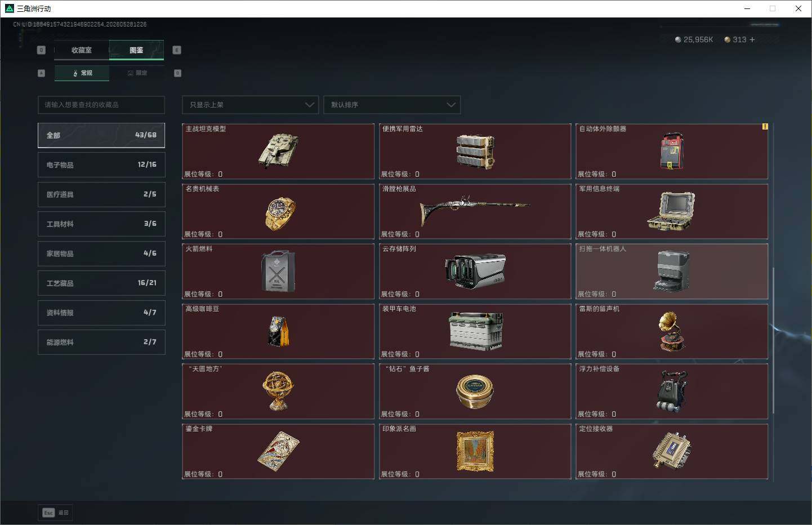Click the Esc 返回 back button

pyautogui.click(x=55, y=513)
